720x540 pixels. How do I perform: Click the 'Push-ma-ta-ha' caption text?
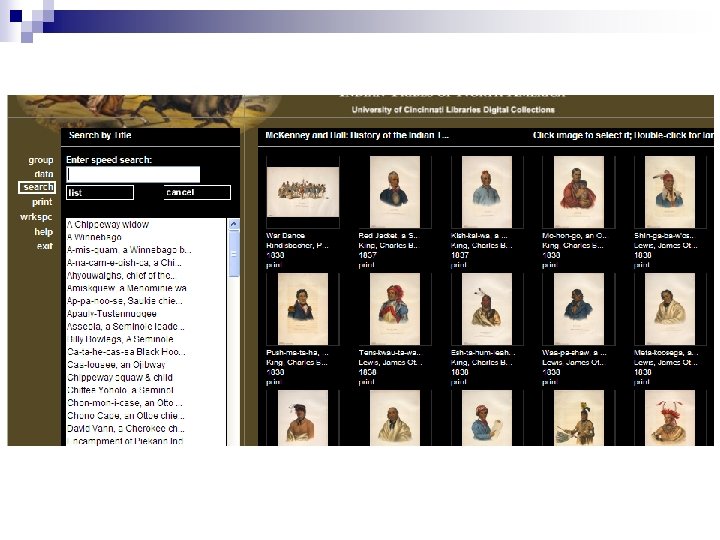[x=298, y=353]
